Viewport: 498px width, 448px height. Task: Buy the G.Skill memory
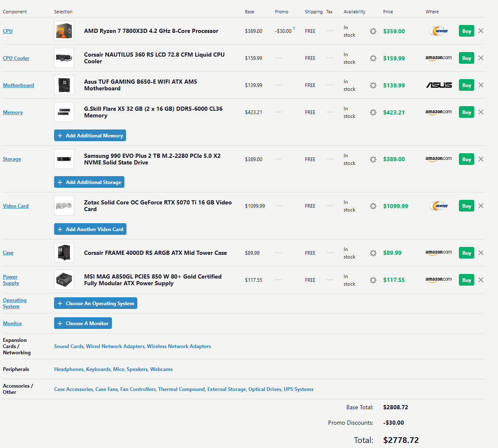[466, 112]
